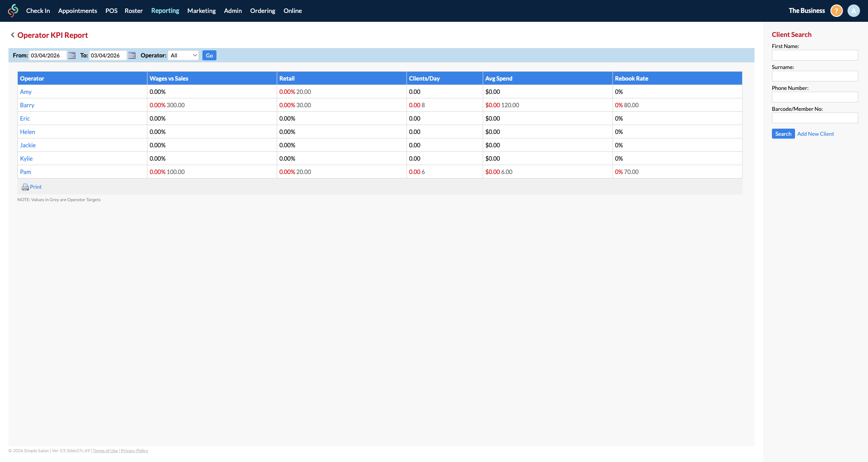The image size is (868, 462).
Task: Open Add New Client link
Action: 815,134
